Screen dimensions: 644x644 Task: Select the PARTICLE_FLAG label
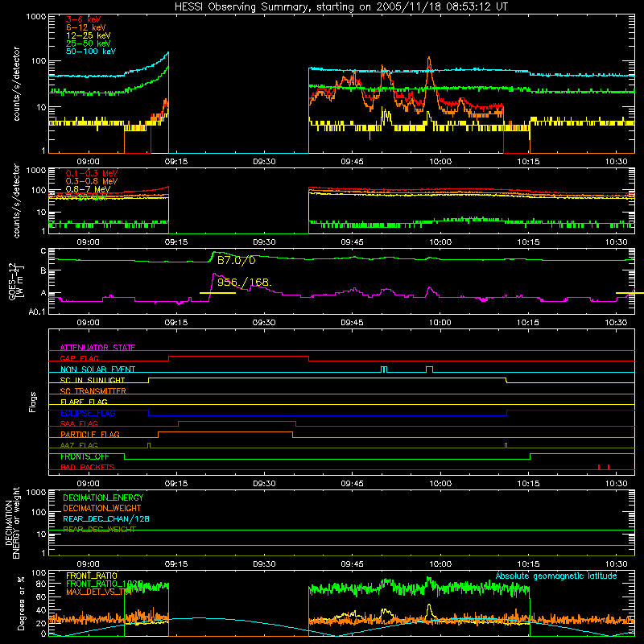pyautogui.click(x=90, y=435)
